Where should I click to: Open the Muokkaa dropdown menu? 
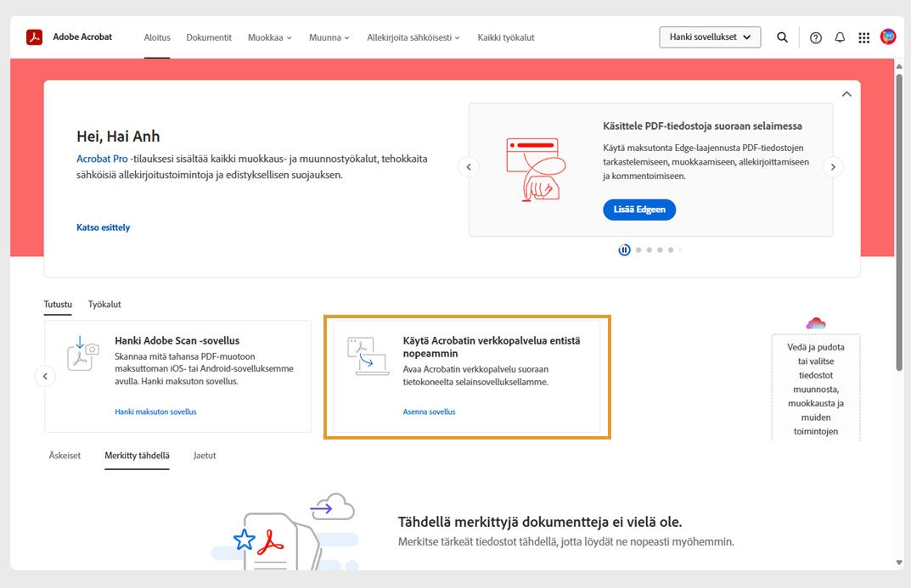click(269, 37)
